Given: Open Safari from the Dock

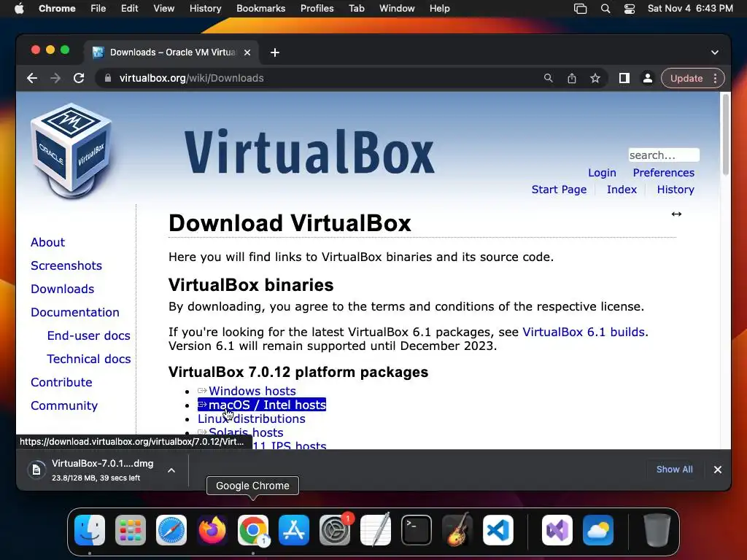Looking at the screenshot, I should click(171, 530).
